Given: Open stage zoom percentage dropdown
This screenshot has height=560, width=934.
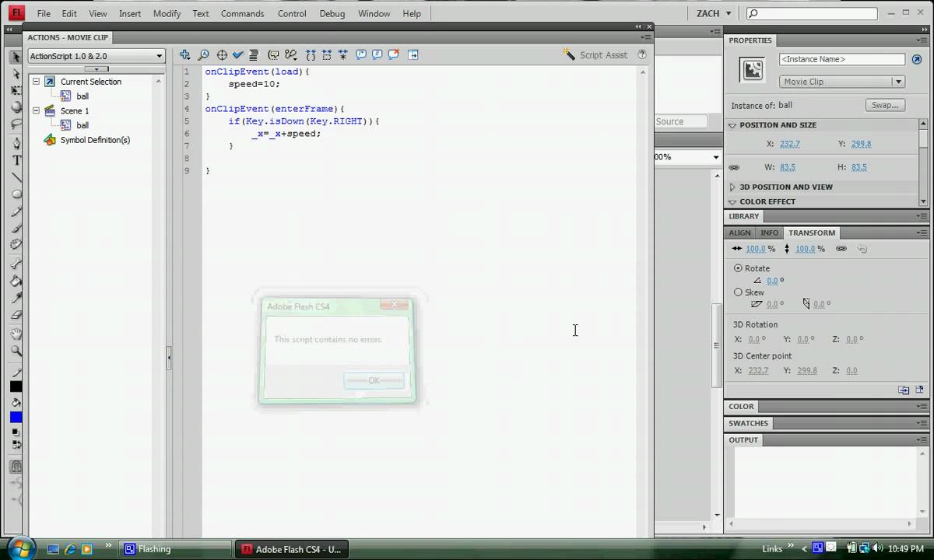Looking at the screenshot, I should coord(716,157).
